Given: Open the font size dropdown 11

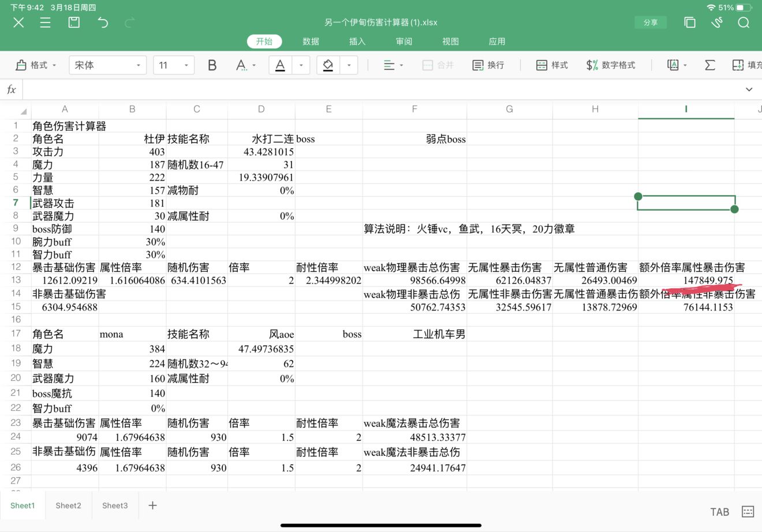Looking at the screenshot, I should pos(173,65).
